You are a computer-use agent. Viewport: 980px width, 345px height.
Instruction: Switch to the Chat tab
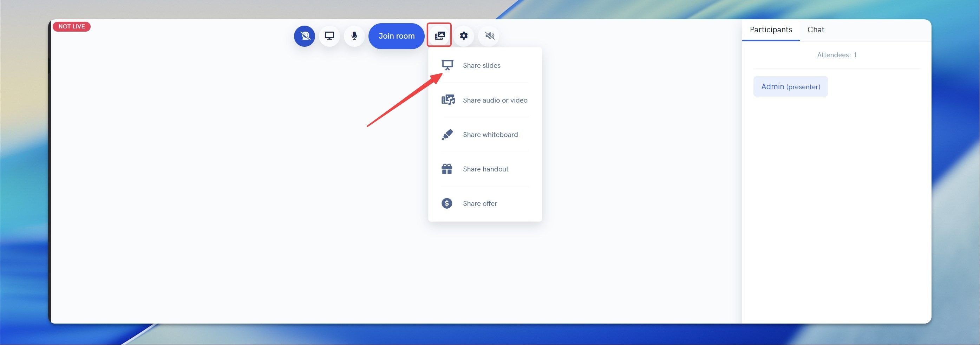[x=816, y=30]
